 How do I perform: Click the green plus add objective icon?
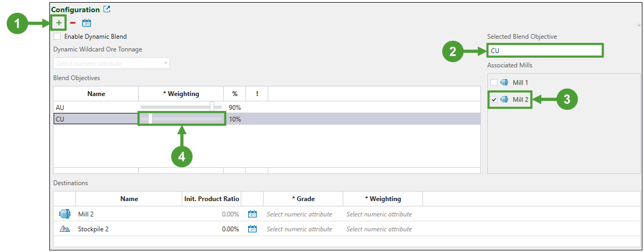[x=59, y=23]
